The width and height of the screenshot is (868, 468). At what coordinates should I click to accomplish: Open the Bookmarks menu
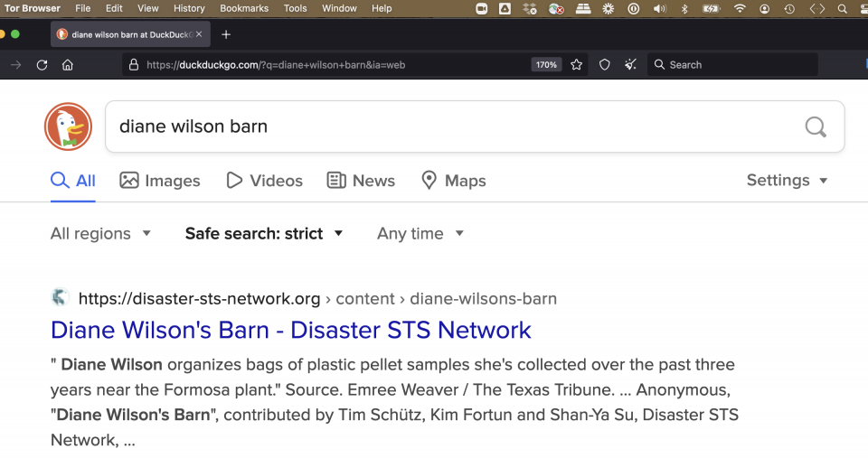click(244, 8)
